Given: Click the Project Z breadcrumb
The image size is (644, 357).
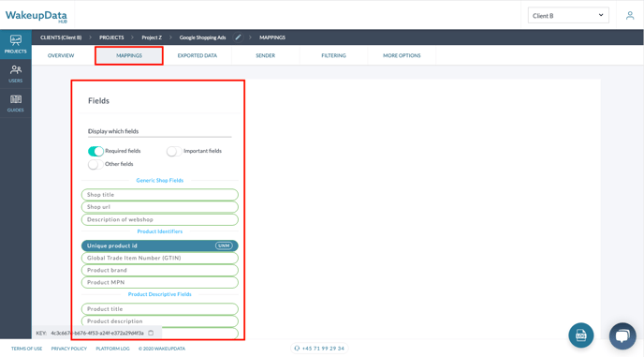Looking at the screenshot, I should click(x=152, y=37).
